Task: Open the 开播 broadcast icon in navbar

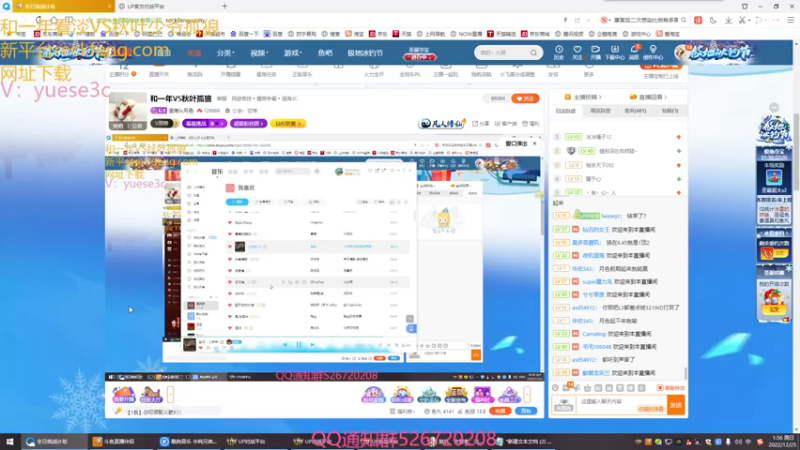Action: (x=595, y=52)
